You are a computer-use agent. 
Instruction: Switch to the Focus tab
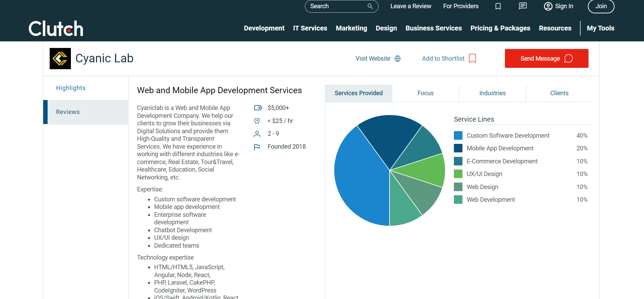425,93
